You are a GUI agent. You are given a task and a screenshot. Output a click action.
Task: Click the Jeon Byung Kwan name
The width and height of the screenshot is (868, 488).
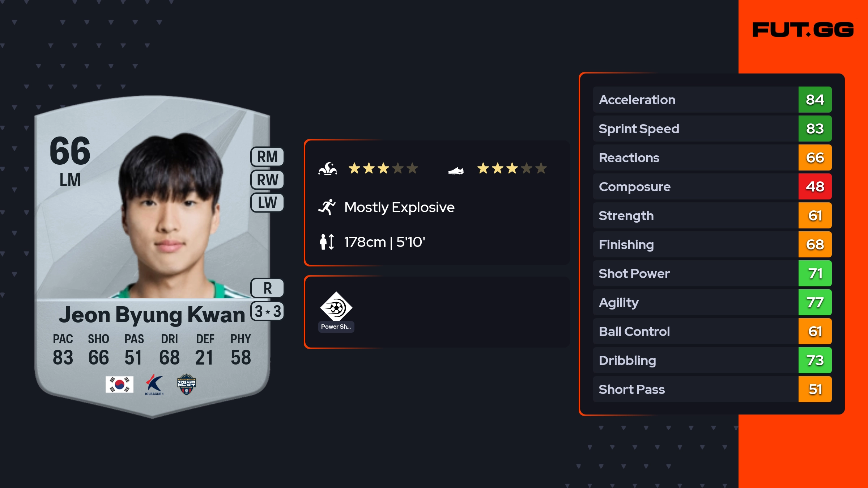[x=152, y=315]
